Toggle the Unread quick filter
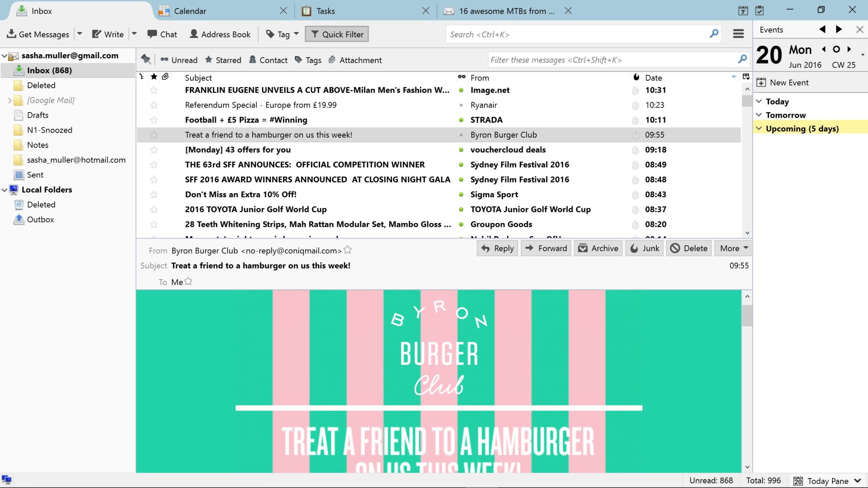The height and width of the screenshot is (488, 868). point(179,60)
